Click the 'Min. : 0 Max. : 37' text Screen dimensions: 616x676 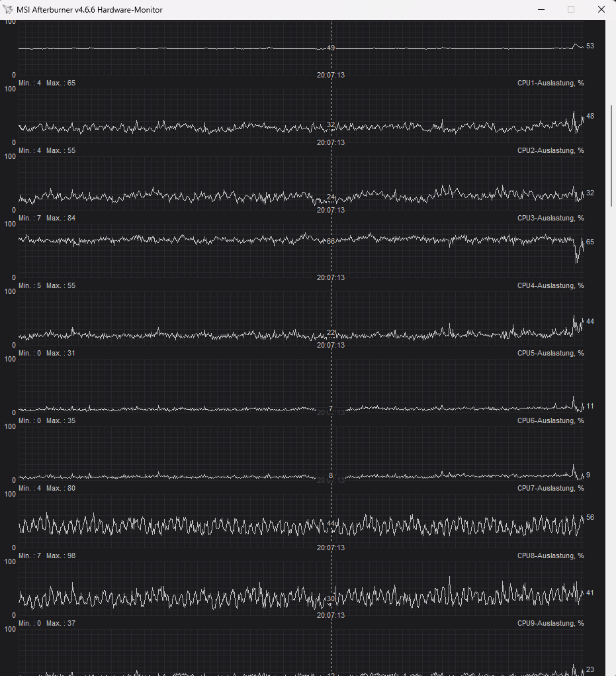(47, 624)
